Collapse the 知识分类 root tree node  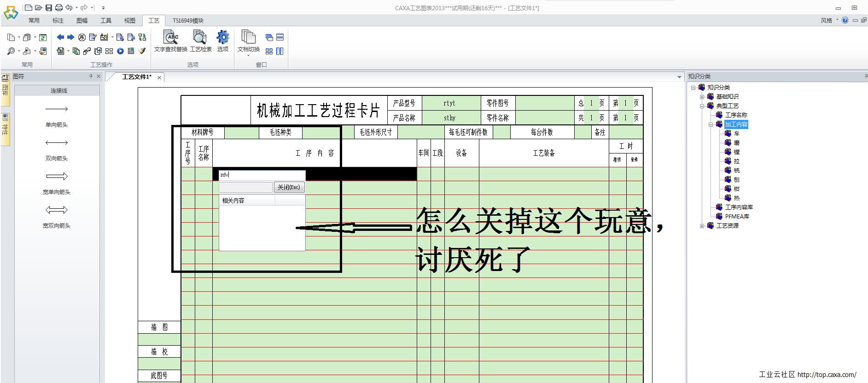pyautogui.click(x=693, y=88)
